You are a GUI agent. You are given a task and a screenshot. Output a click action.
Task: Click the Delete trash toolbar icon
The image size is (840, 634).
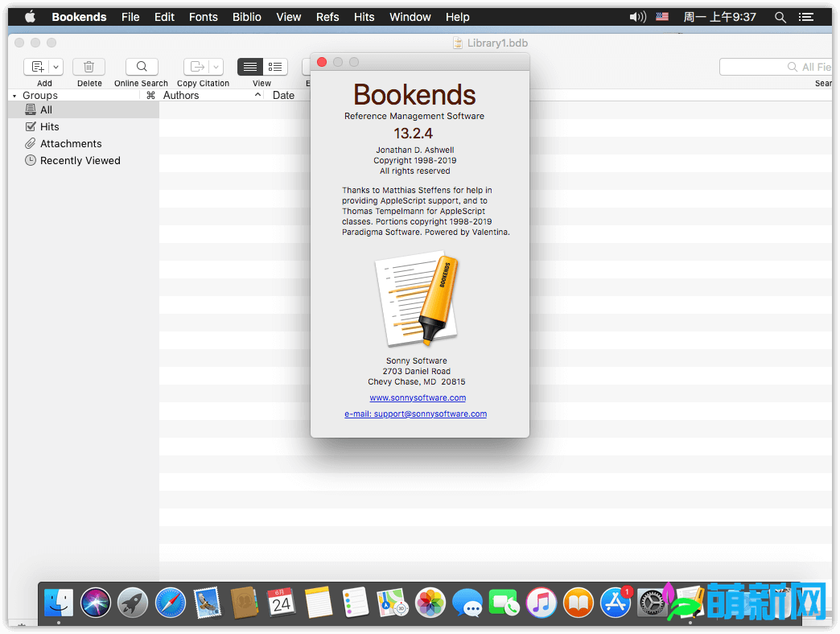tap(89, 67)
